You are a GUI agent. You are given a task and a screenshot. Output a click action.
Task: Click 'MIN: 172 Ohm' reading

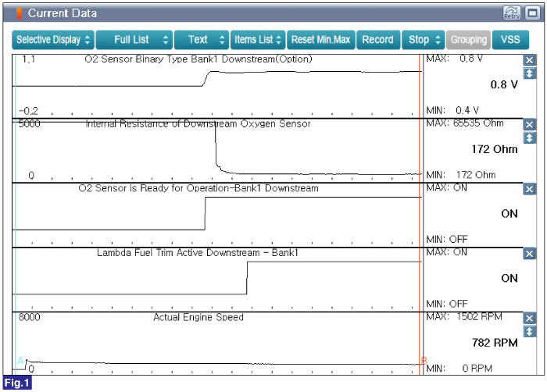point(460,175)
